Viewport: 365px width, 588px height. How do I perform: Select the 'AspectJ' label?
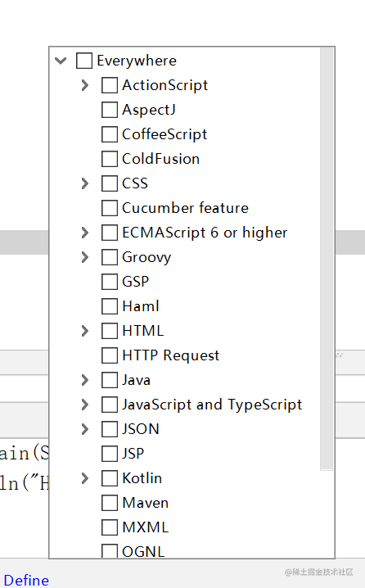click(149, 111)
